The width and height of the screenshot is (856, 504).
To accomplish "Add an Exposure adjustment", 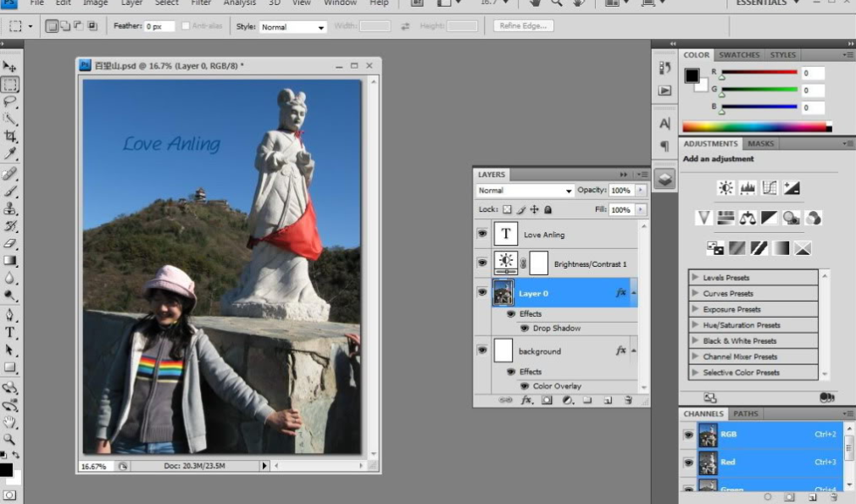I will pos(791,188).
